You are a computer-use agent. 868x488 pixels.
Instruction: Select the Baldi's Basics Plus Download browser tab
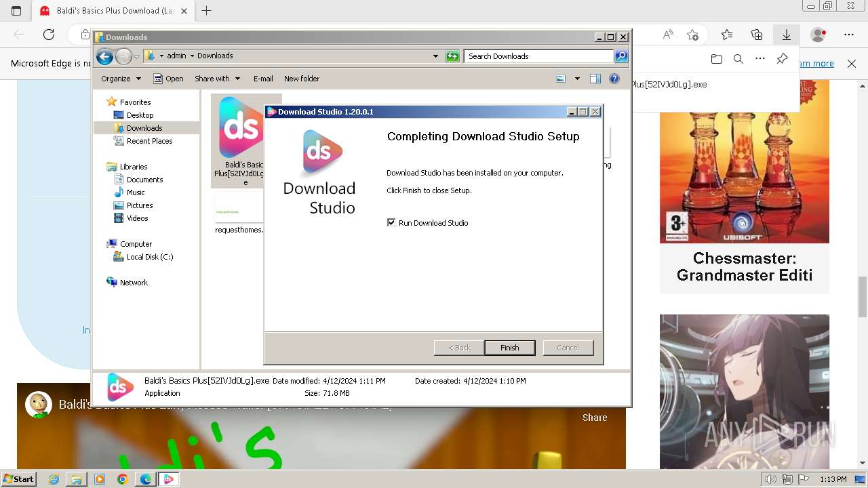[x=114, y=11]
